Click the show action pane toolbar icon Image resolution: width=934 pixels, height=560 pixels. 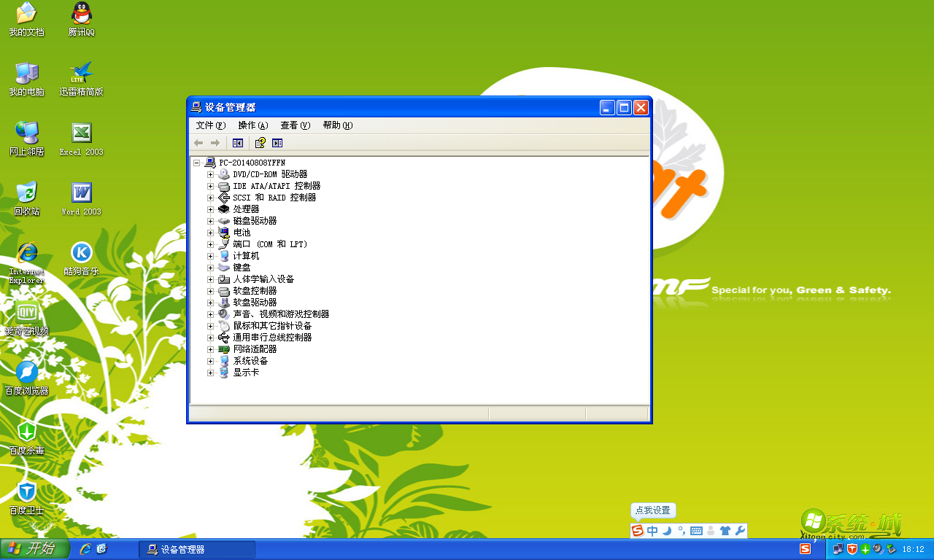pyautogui.click(x=277, y=143)
